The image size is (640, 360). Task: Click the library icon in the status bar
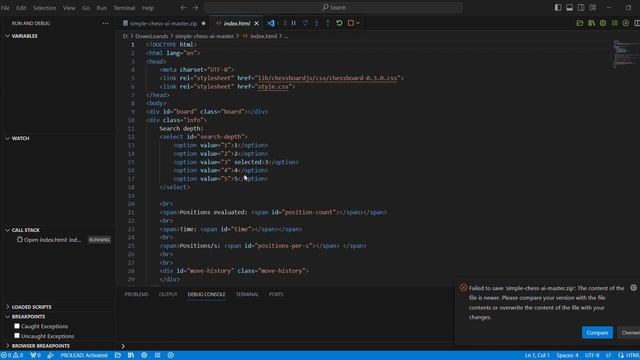(131, 355)
